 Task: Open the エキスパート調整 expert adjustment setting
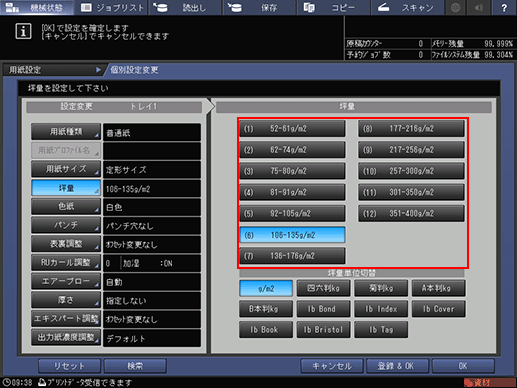click(66, 319)
